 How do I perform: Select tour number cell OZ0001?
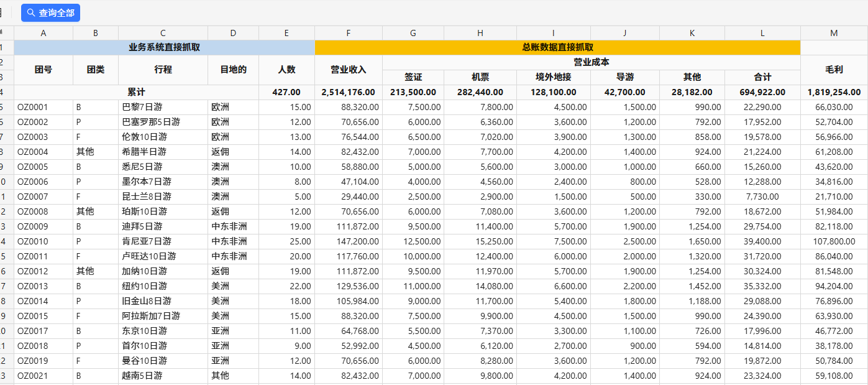pyautogui.click(x=43, y=107)
